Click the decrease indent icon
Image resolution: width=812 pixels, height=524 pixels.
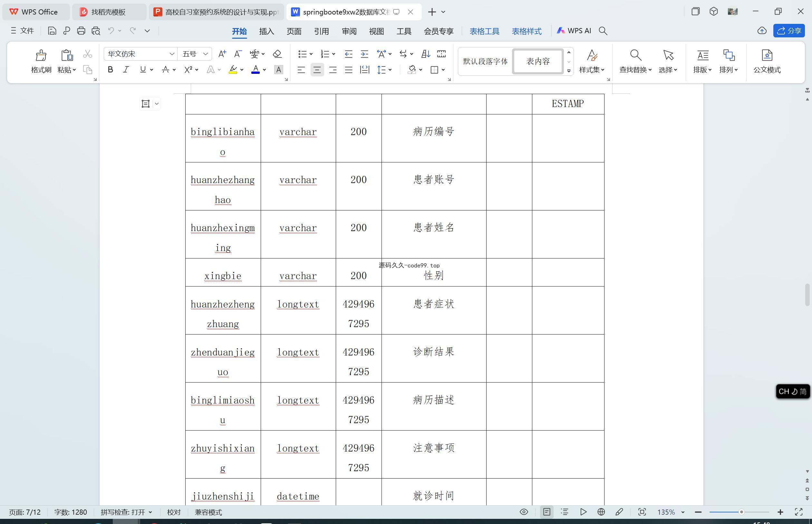[348, 54]
